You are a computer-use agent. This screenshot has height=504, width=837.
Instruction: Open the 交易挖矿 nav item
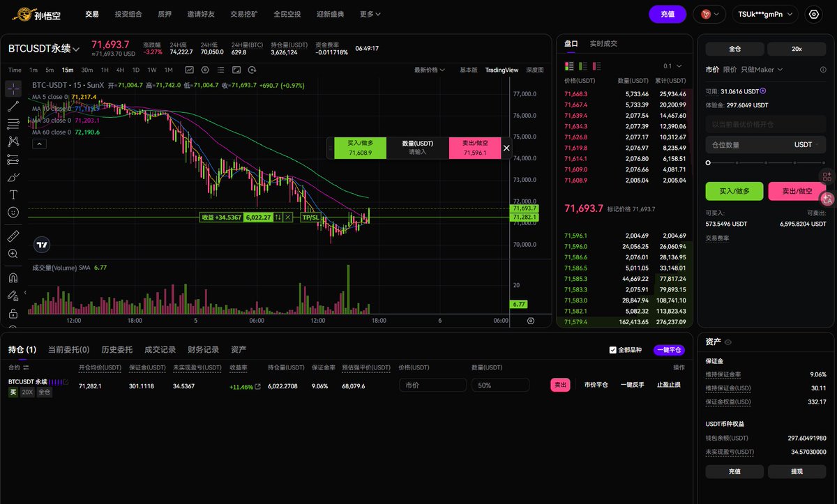pos(244,14)
